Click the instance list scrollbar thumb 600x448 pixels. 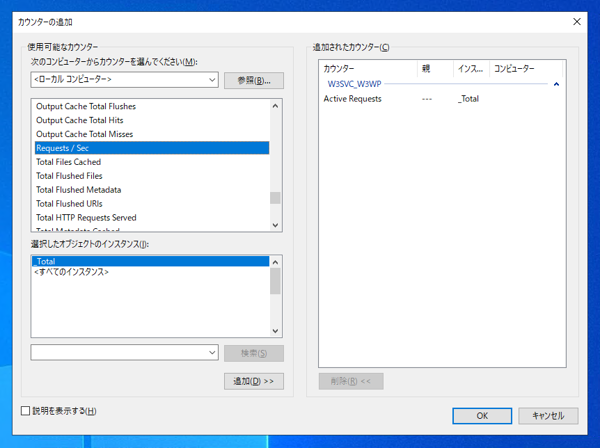[275, 281]
